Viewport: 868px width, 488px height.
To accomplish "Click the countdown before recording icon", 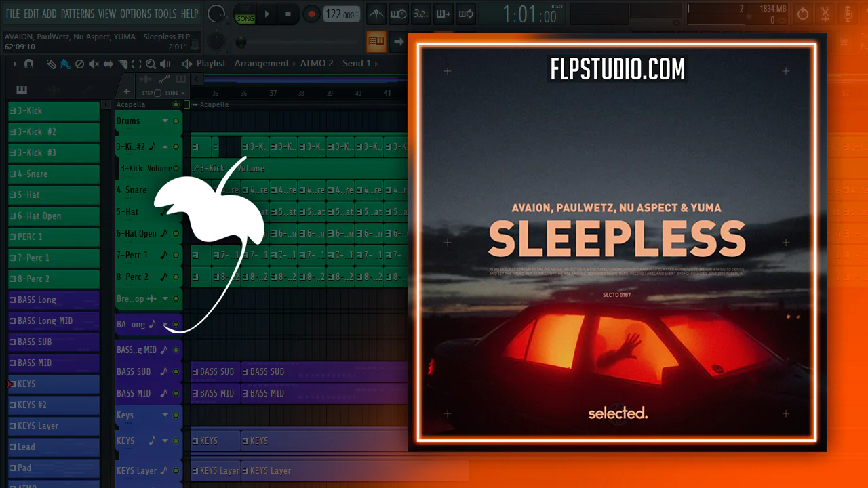I will point(421,14).
